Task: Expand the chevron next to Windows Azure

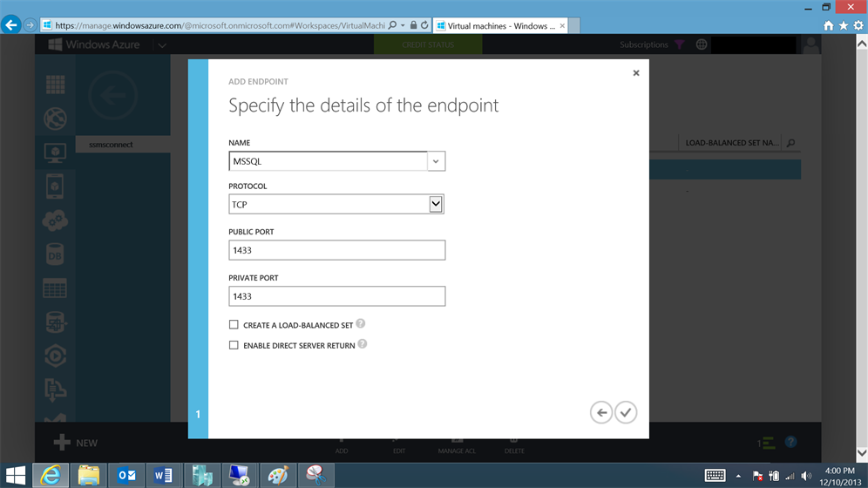Action: [162, 45]
